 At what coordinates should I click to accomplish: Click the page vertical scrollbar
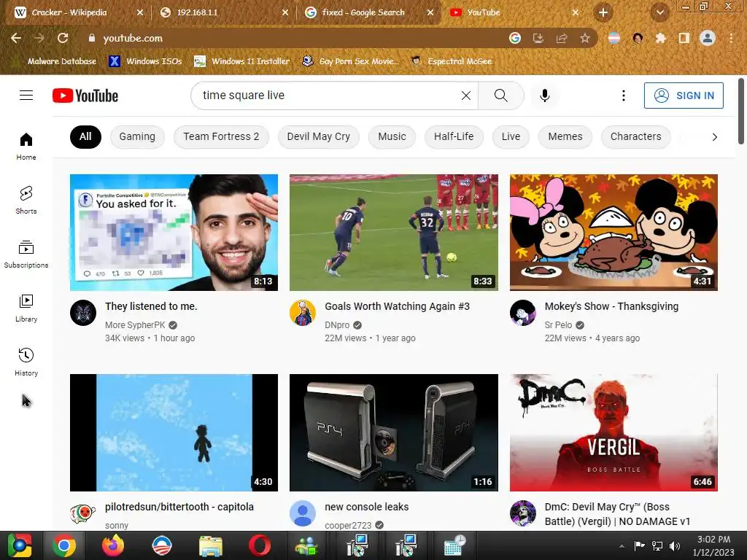(x=741, y=111)
